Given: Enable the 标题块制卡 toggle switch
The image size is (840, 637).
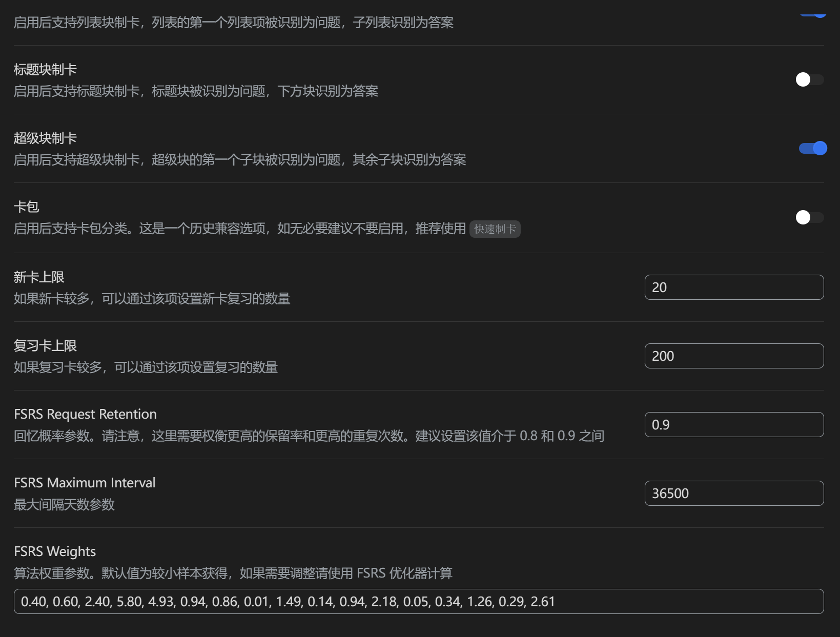Looking at the screenshot, I should click(809, 79).
